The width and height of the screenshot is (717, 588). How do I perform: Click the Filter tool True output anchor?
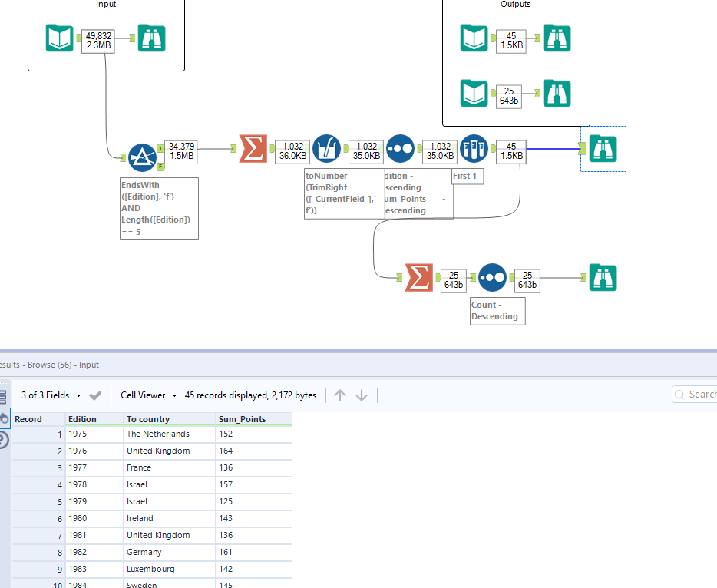pos(160,149)
